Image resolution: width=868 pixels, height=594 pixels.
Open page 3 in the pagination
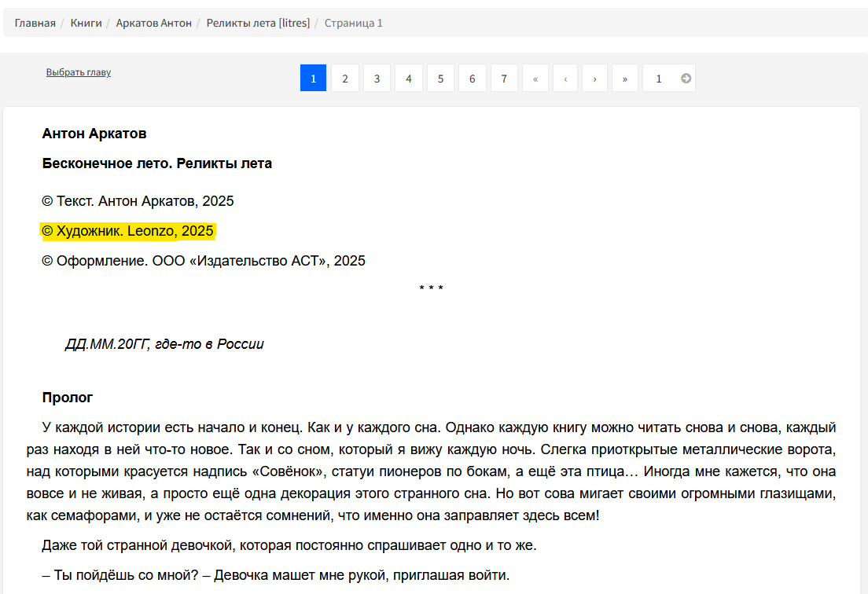point(377,79)
